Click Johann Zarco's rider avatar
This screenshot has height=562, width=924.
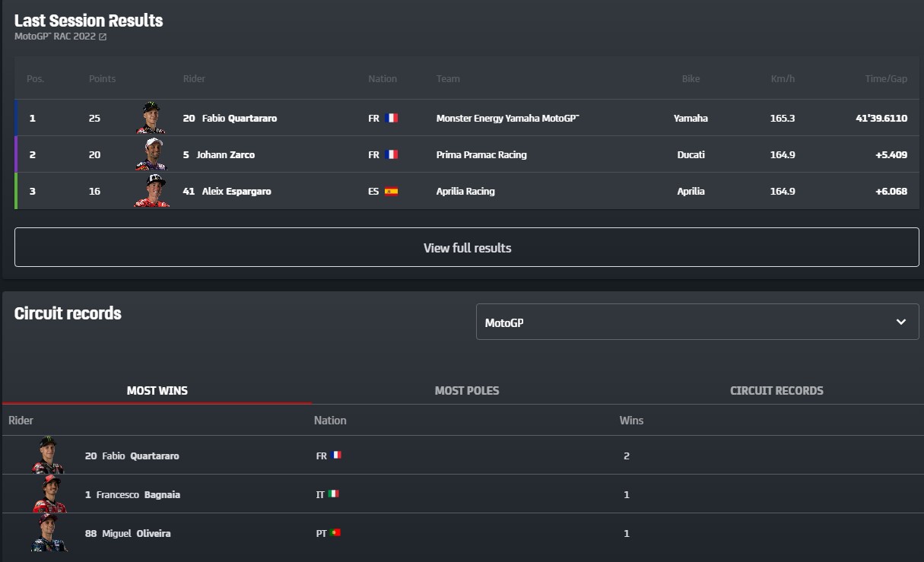click(151, 154)
